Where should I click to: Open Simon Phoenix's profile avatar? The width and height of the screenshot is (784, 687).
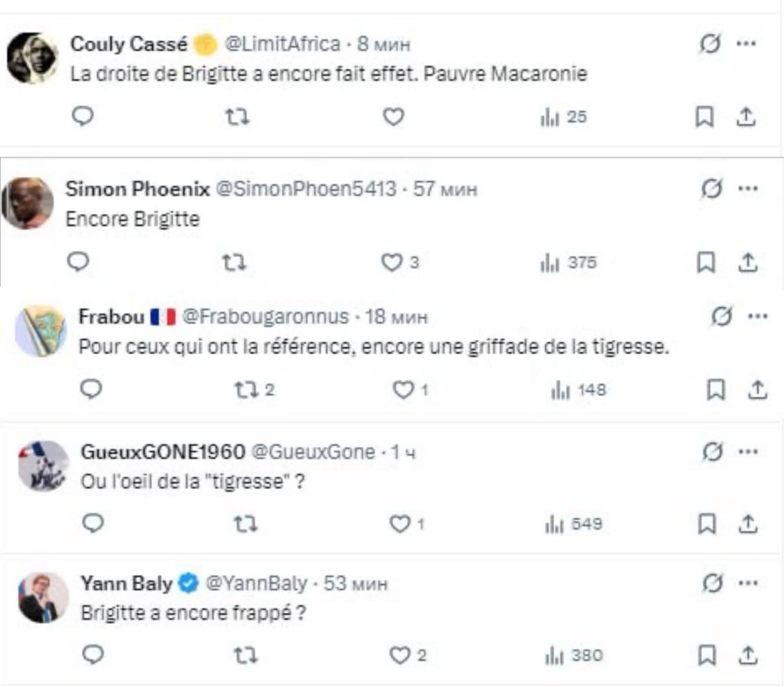28,203
